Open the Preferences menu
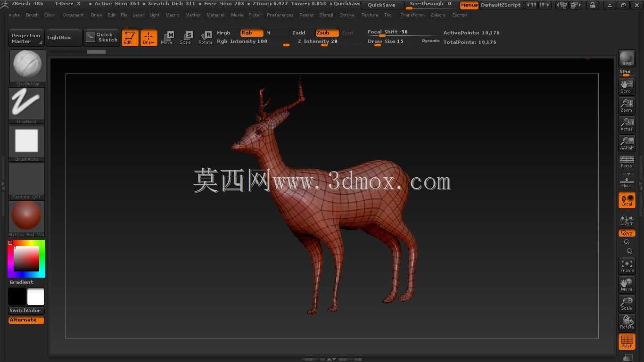Viewport: 644px width, 362px height. tap(280, 15)
